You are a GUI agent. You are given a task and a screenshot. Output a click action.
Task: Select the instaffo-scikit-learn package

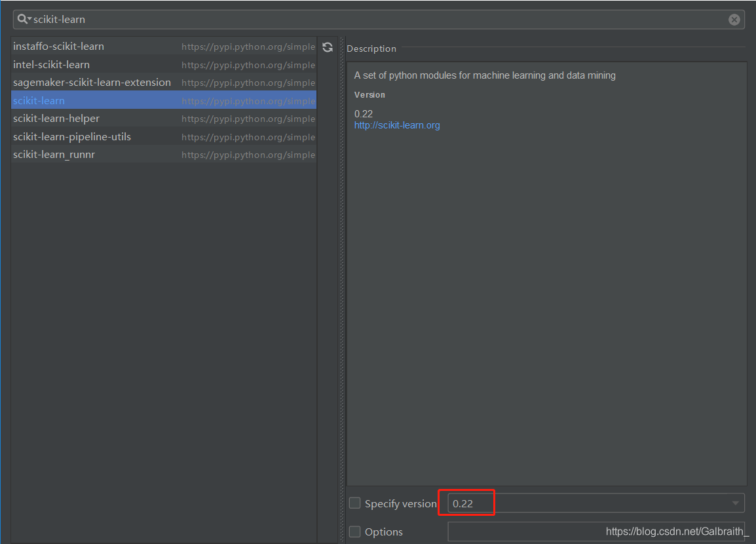tap(163, 47)
